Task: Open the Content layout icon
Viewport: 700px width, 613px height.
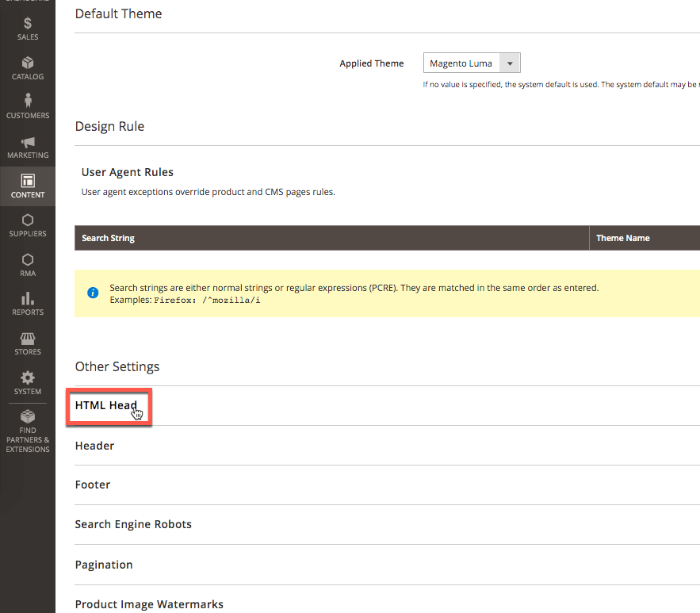Action: pos(28,181)
